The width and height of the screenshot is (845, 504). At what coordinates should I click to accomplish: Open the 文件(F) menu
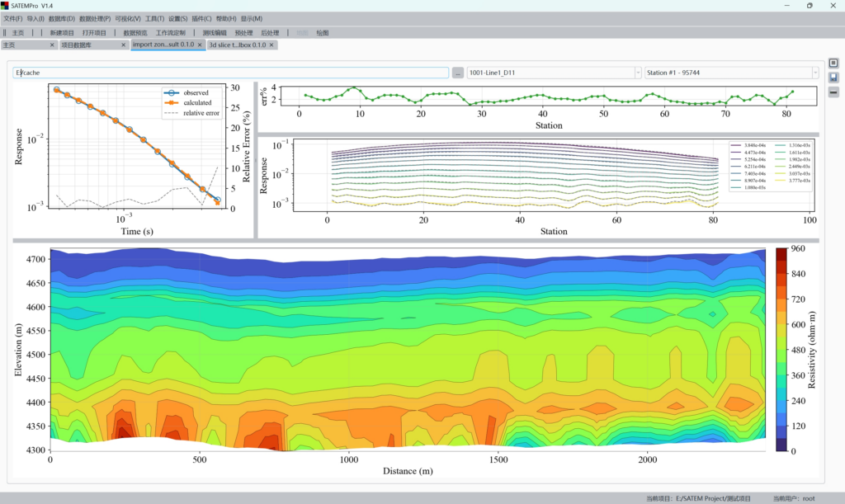(x=13, y=18)
